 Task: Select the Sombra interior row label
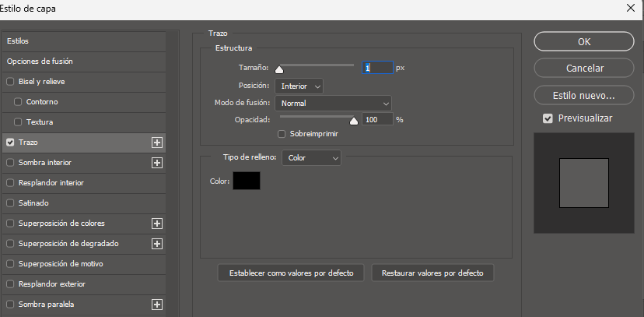point(45,163)
